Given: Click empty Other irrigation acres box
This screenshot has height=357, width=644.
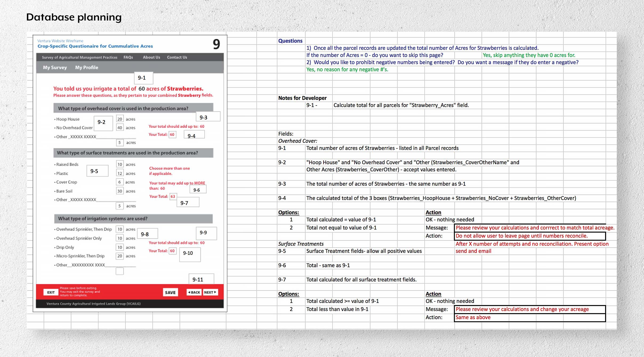Looking at the screenshot, I should pos(120,271).
